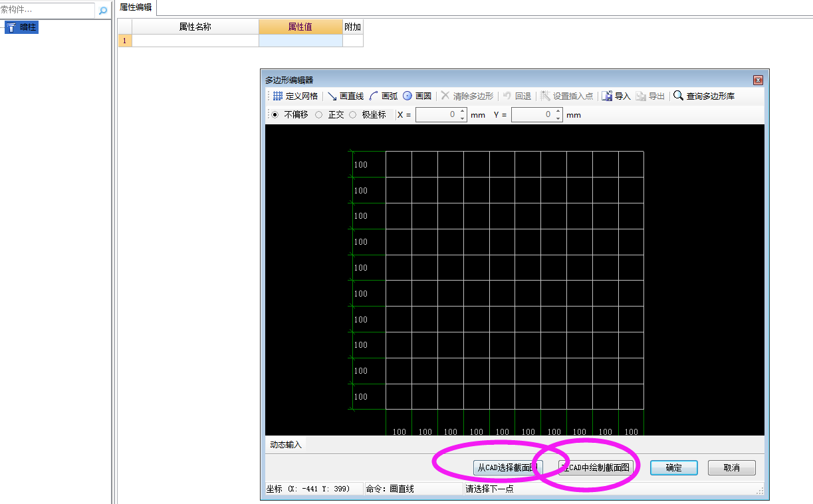This screenshot has width=813, height=504.
Task: Click the 坐标 readout in status bar
Action: point(308,489)
